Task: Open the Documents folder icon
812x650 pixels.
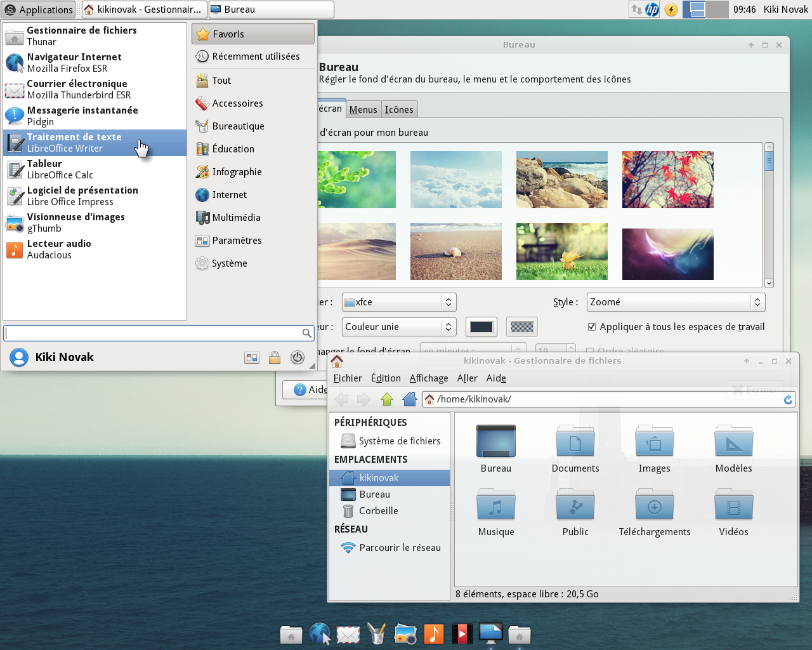Action: [x=575, y=449]
